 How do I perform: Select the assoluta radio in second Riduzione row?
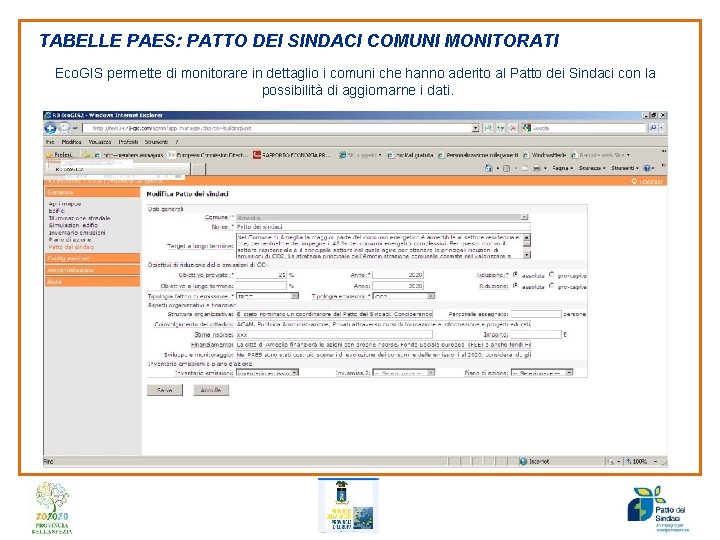[x=515, y=285]
